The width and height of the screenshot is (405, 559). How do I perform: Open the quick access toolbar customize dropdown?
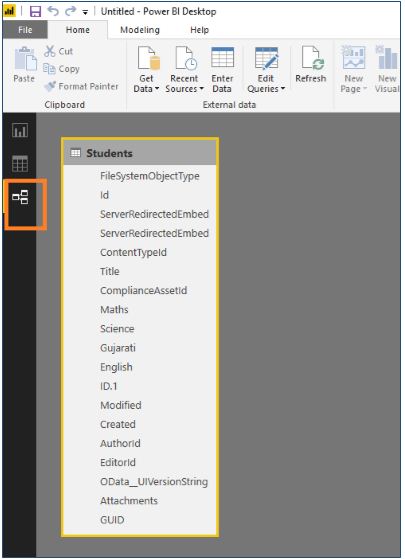85,12
